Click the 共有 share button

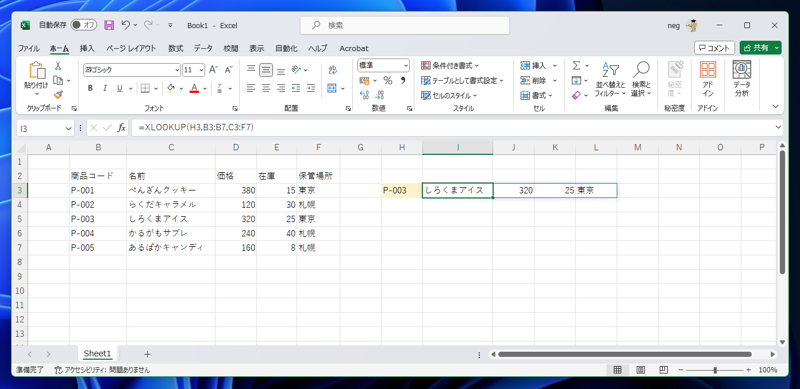760,47
